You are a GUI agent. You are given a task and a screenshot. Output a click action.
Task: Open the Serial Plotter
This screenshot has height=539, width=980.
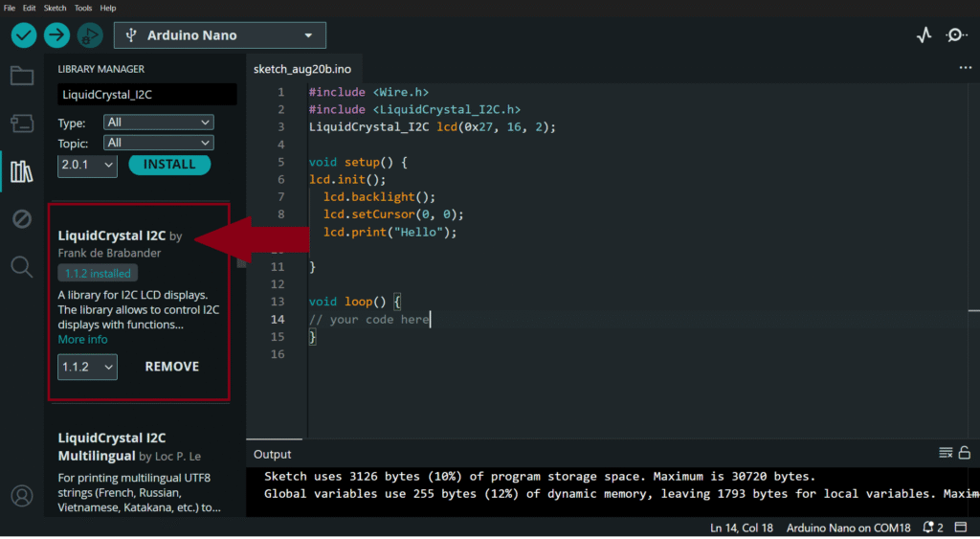924,35
